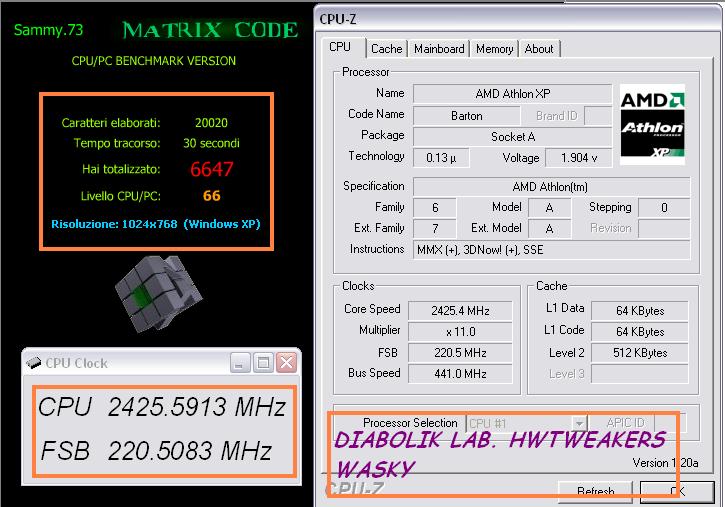Screen dimensions: 725x507
Task: Click the CPU/PC BENCHMARK VERSION subtitle
Action: click(154, 61)
